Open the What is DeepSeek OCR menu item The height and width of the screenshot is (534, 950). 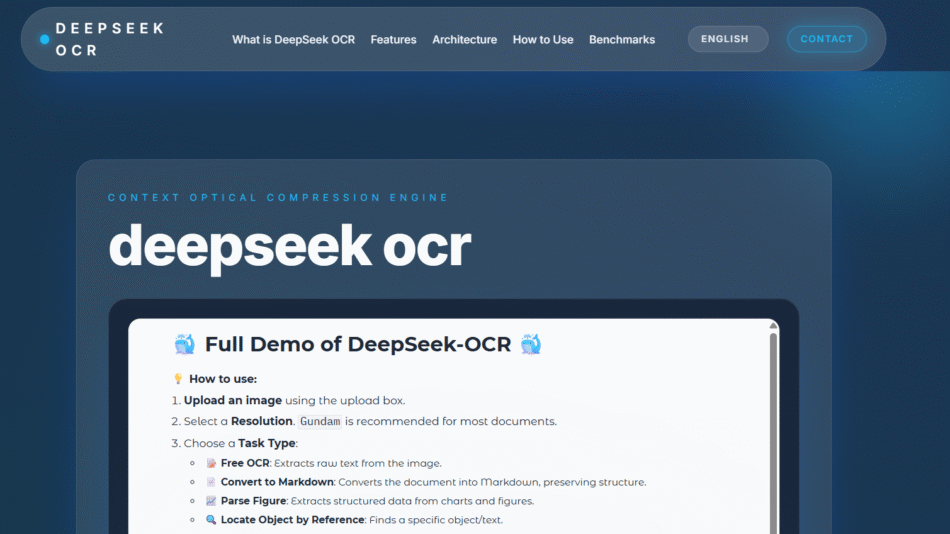tap(293, 40)
